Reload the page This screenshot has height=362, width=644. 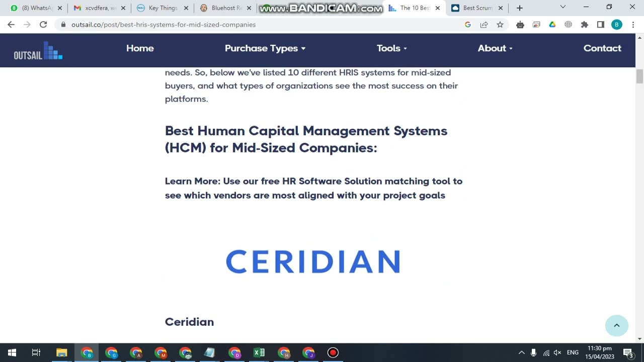(43, 25)
